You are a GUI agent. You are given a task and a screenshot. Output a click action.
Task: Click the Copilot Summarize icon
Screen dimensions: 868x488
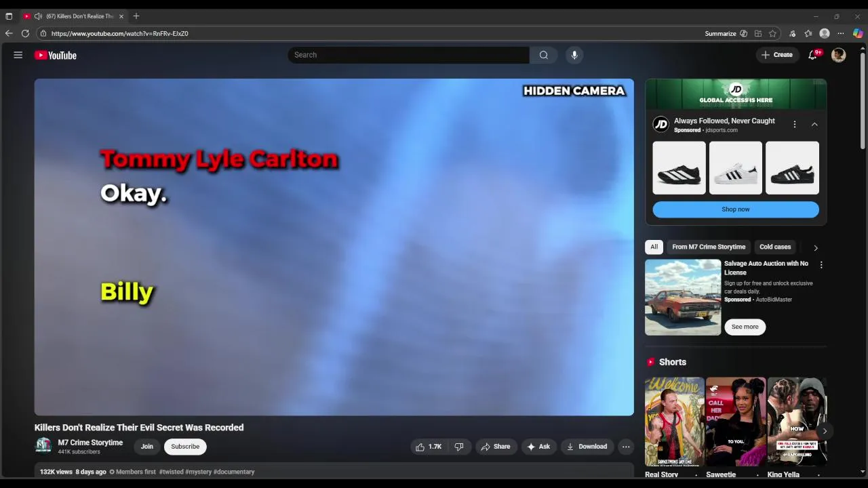click(743, 33)
